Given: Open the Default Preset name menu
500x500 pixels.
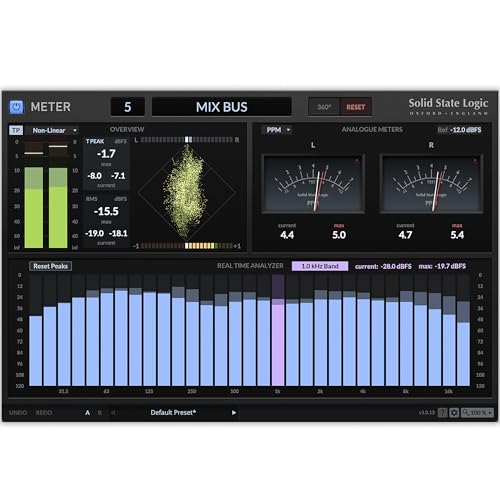Looking at the screenshot, I should [173, 413].
